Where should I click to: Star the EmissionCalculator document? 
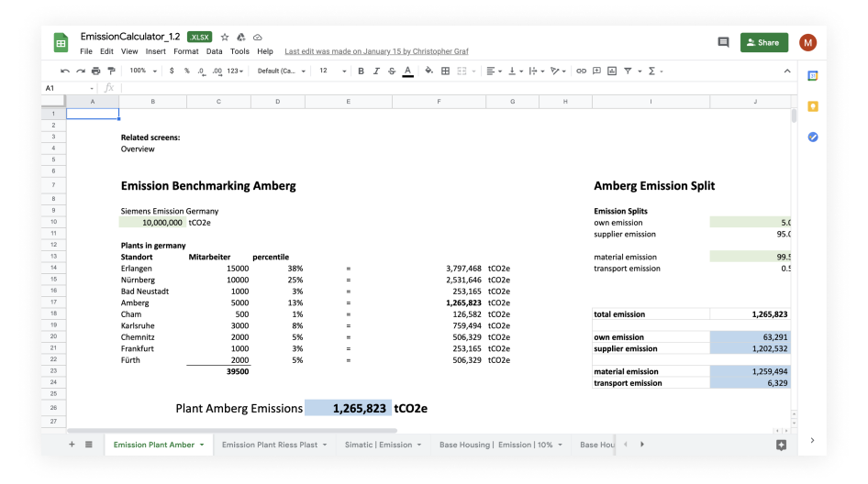225,37
